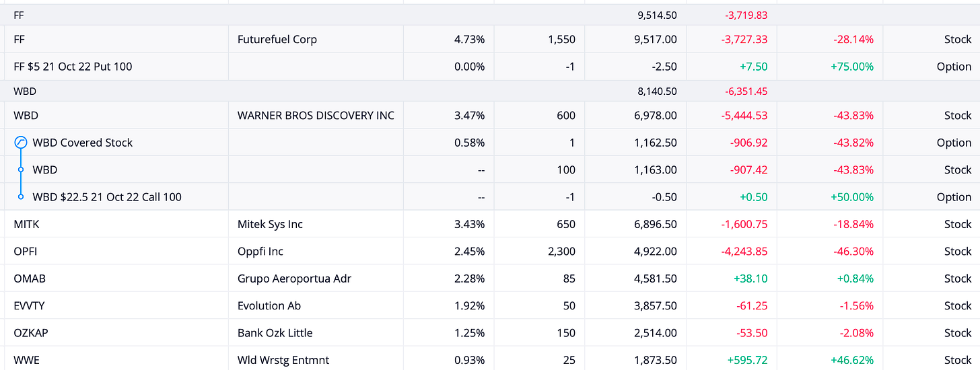Select WARNER BROS DISCOVERY INC description cell
The width and height of the screenshot is (980, 370).
[x=316, y=116]
